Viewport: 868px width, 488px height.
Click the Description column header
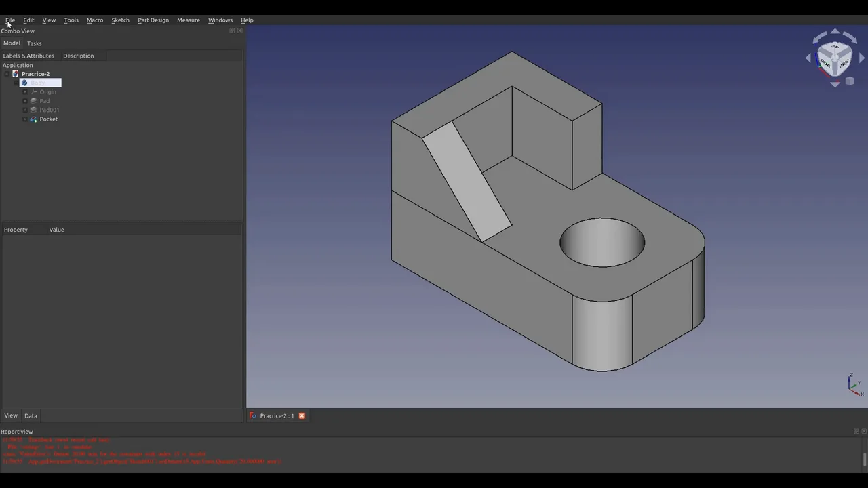[78, 56]
